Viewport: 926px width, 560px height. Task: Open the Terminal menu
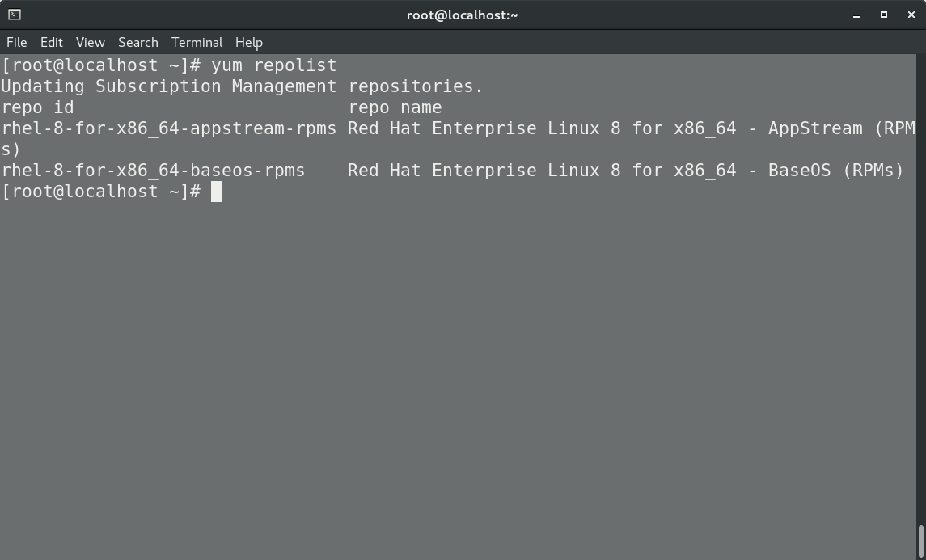(x=197, y=43)
